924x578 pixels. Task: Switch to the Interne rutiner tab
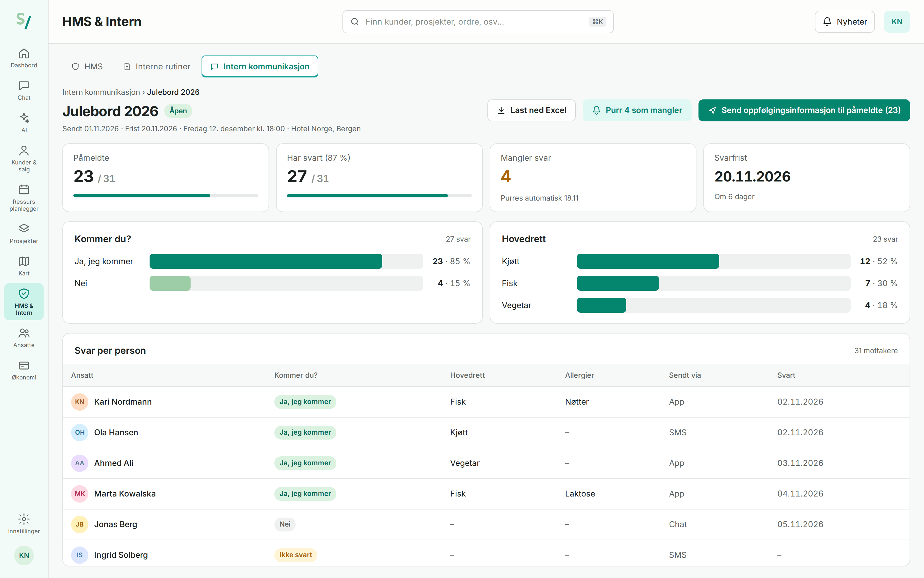tap(157, 66)
